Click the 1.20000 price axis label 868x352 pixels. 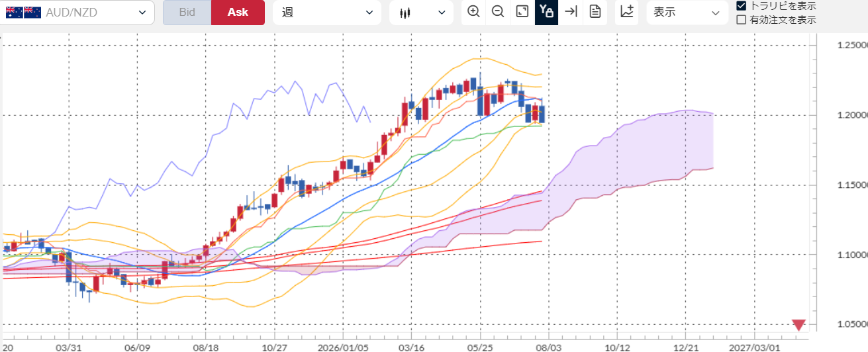click(x=852, y=115)
